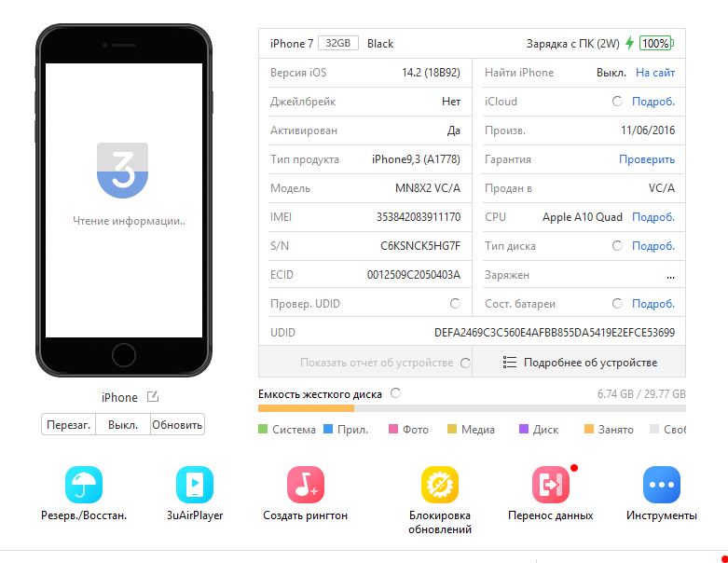The image size is (728, 563).
Task: Click Проверить link for Гарантия
Action: coord(647,159)
